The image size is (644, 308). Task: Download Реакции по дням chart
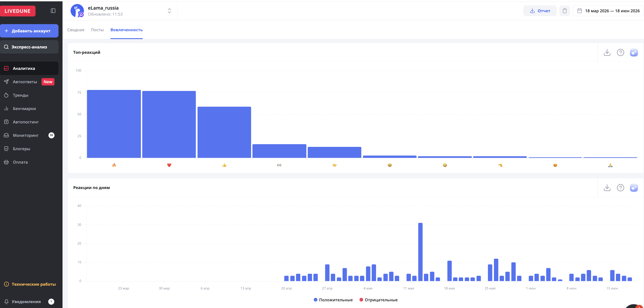pos(607,188)
